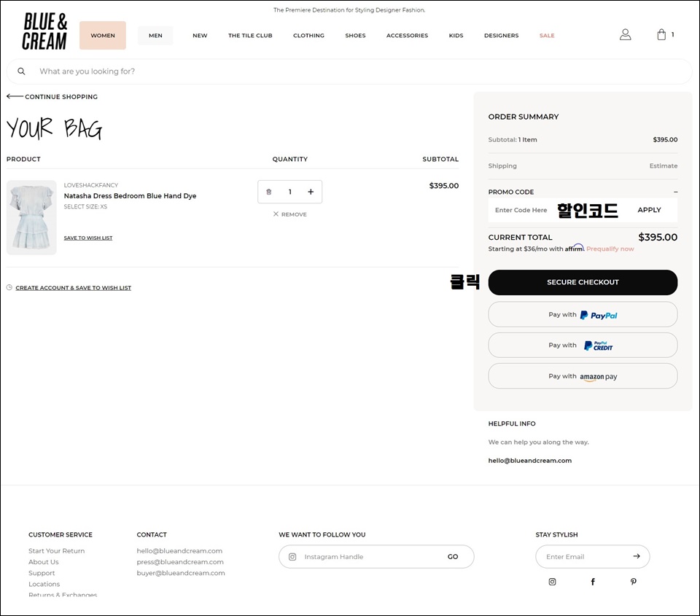Open the Women tab
Screen dimensions: 700x616
click(103, 35)
